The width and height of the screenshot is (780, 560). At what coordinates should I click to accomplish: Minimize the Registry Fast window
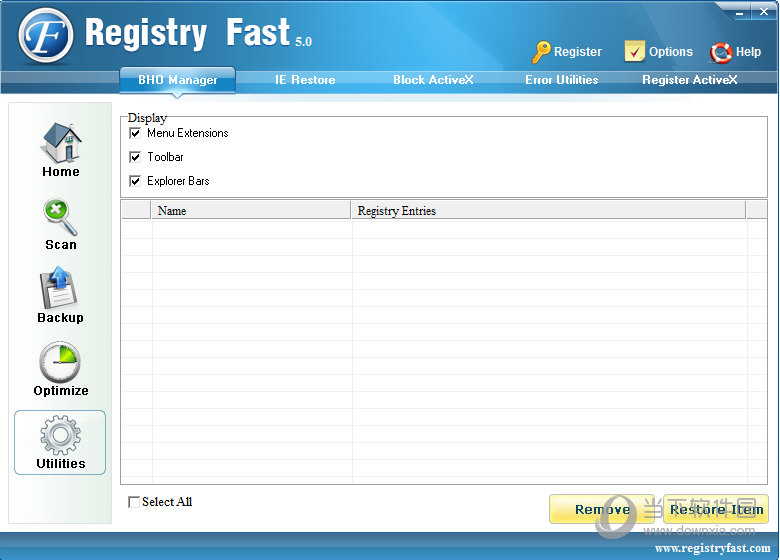click(x=740, y=12)
